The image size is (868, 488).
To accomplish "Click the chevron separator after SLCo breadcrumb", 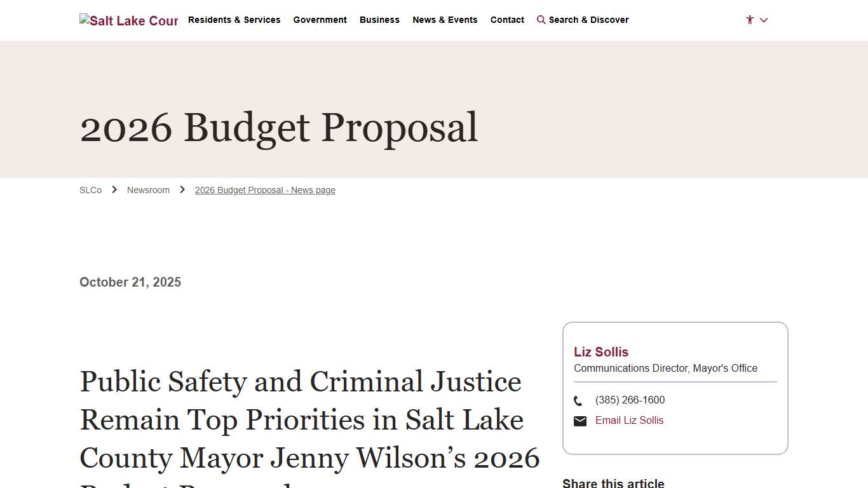I will (x=114, y=189).
